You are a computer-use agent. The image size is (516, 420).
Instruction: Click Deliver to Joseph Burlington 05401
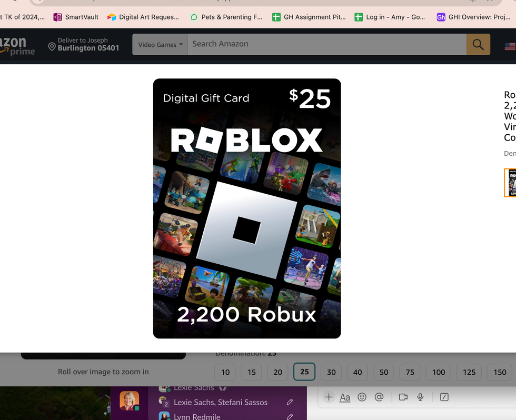[84, 44]
